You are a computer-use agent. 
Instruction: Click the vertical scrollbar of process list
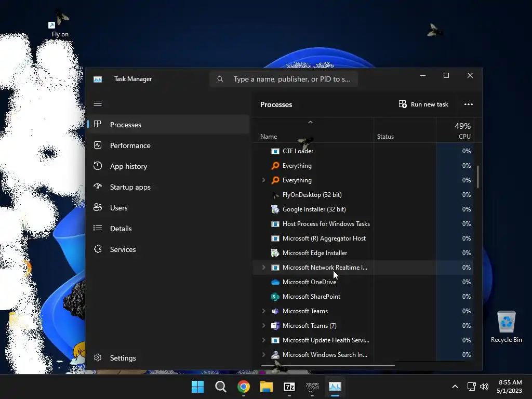(x=478, y=177)
